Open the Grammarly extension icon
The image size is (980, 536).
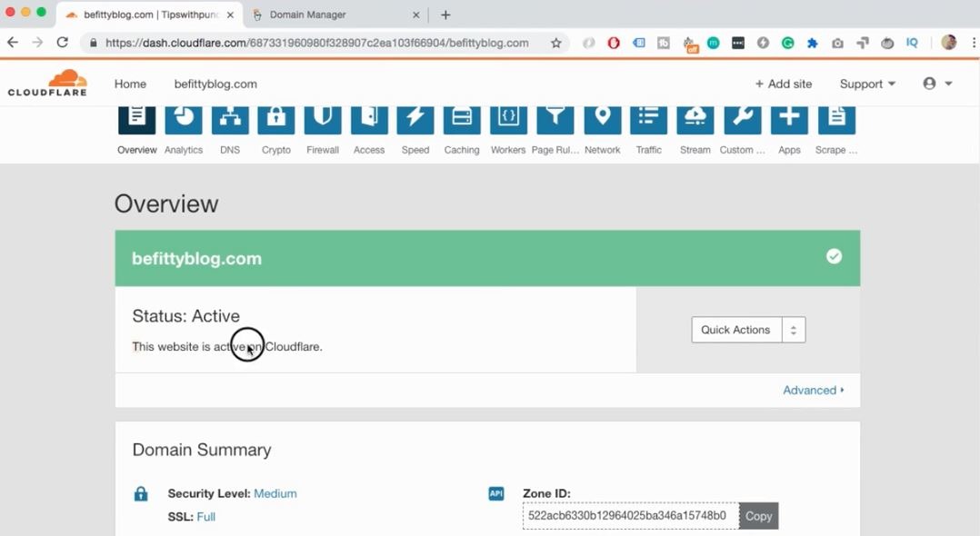click(x=787, y=43)
